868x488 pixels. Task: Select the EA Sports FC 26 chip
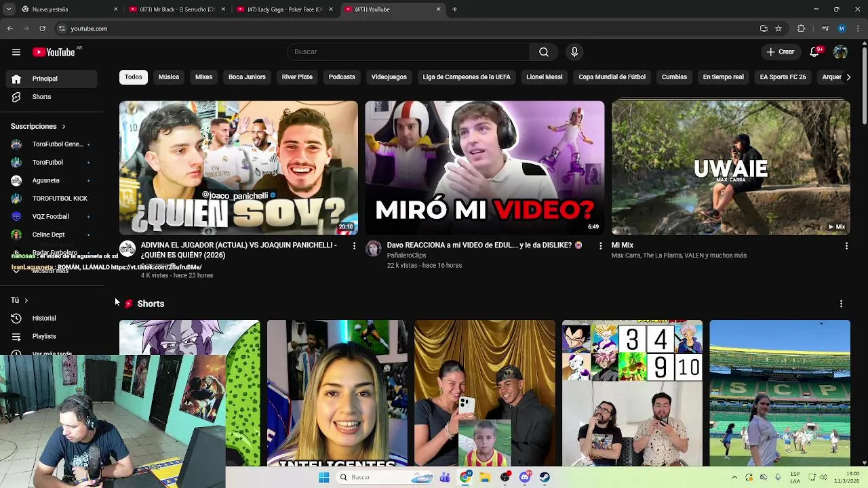click(783, 77)
